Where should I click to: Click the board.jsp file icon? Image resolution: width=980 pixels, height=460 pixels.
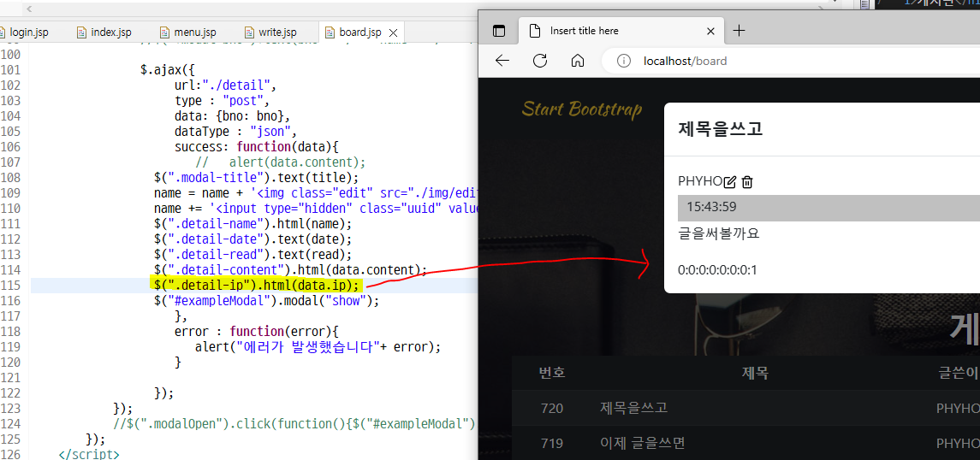click(x=330, y=32)
